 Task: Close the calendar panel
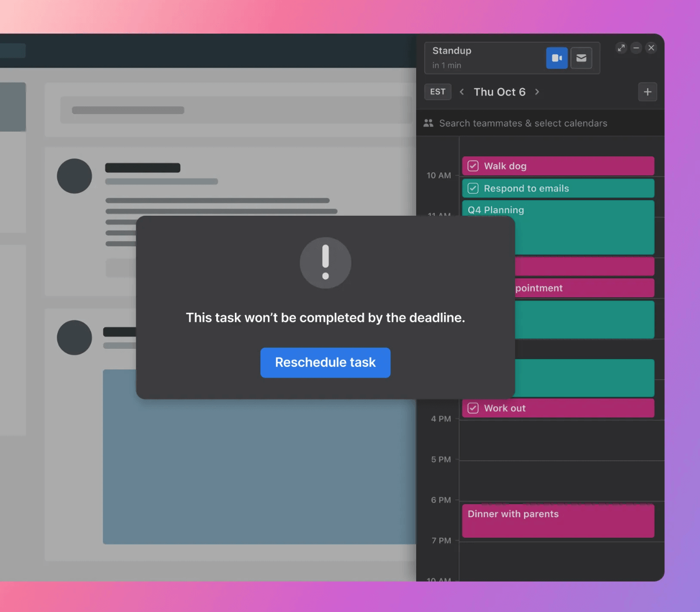[x=651, y=48]
